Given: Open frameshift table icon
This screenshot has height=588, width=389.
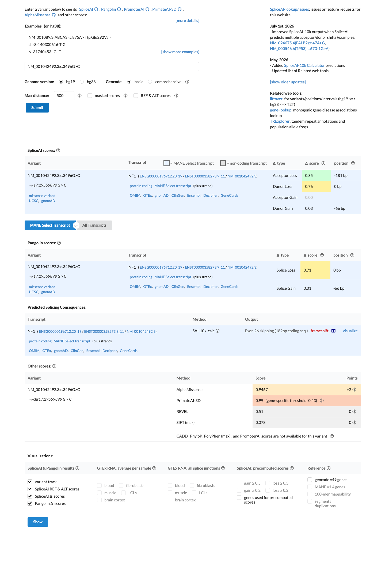Looking at the screenshot, I should [x=333, y=331].
